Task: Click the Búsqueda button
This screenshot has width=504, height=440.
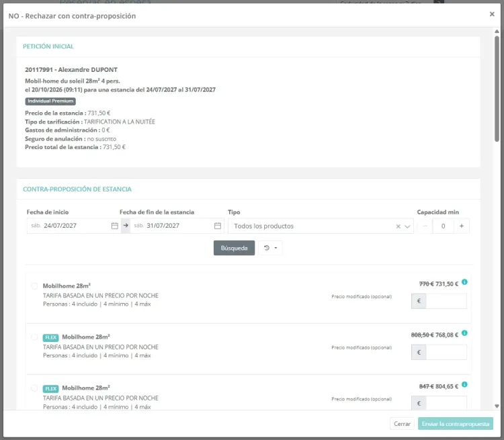Action: tap(234, 248)
